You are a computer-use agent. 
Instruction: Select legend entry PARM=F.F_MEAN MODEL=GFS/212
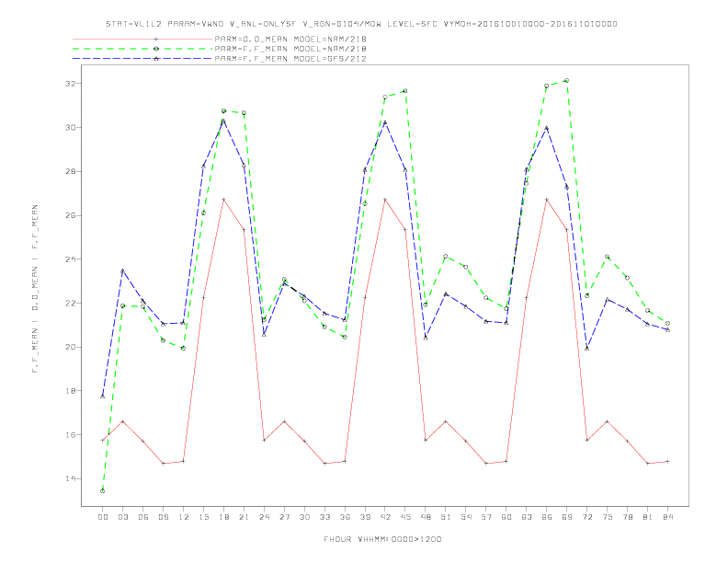(290, 59)
